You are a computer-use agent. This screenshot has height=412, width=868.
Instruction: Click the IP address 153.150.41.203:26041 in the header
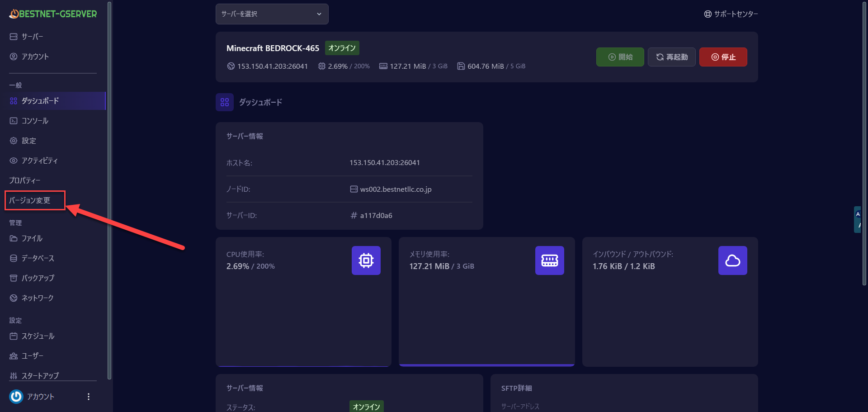(x=273, y=66)
